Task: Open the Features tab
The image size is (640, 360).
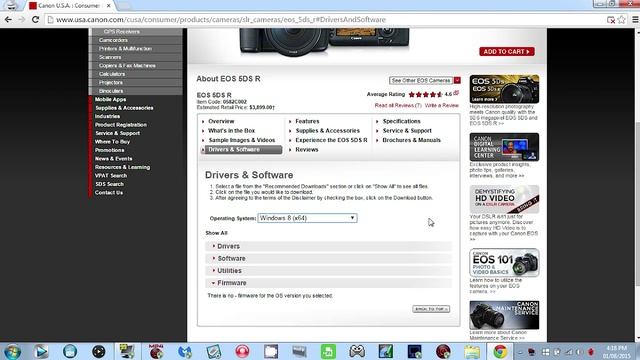Action: pos(307,121)
